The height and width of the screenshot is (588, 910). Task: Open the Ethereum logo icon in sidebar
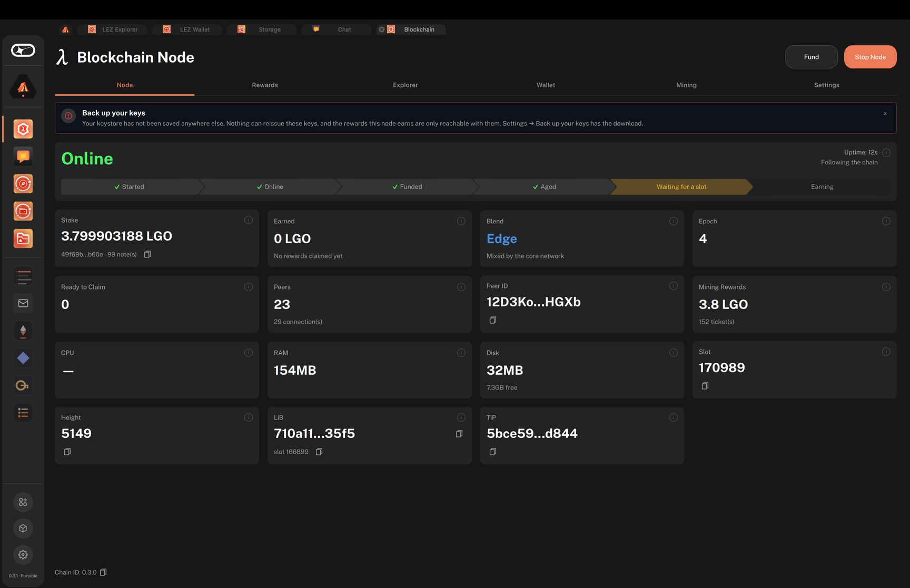point(23,331)
